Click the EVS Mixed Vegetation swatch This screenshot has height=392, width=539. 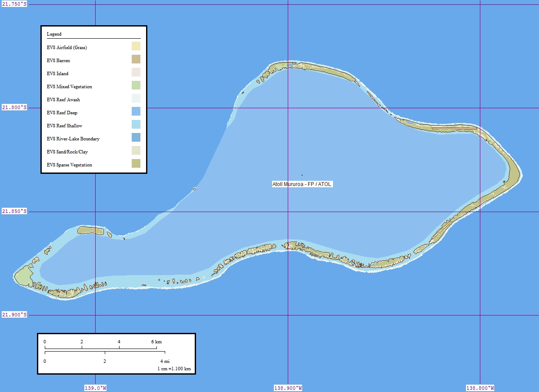point(136,86)
